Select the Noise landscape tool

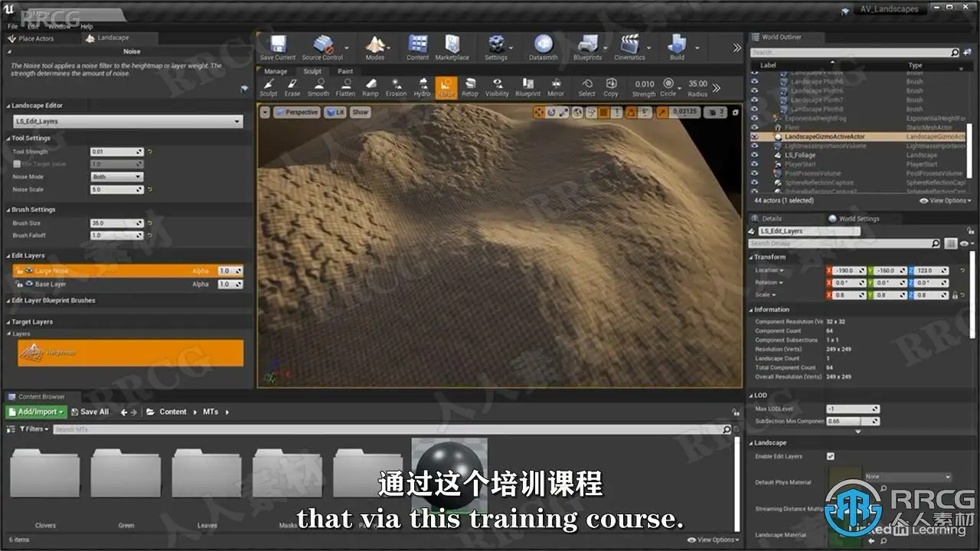pyautogui.click(x=446, y=88)
